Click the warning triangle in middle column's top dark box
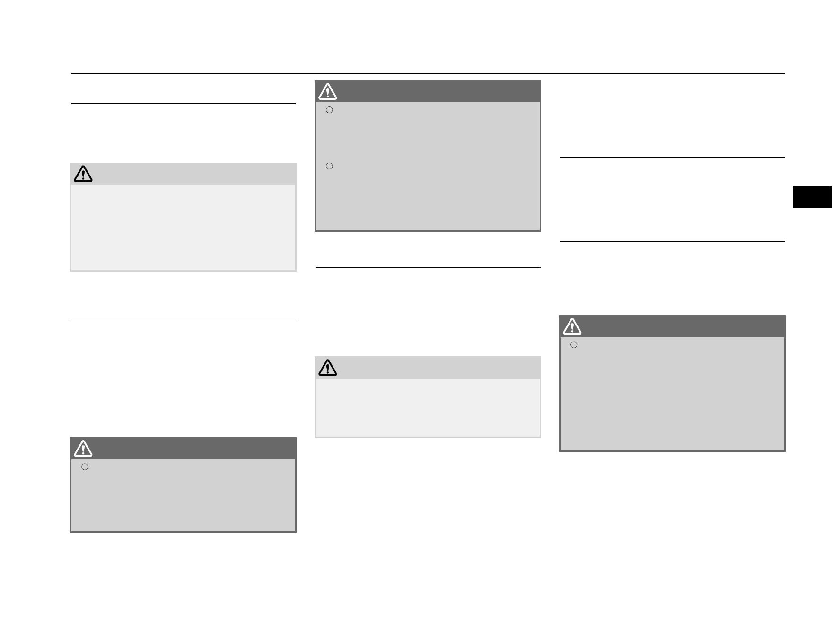The height and width of the screenshot is (644, 833). [x=328, y=91]
